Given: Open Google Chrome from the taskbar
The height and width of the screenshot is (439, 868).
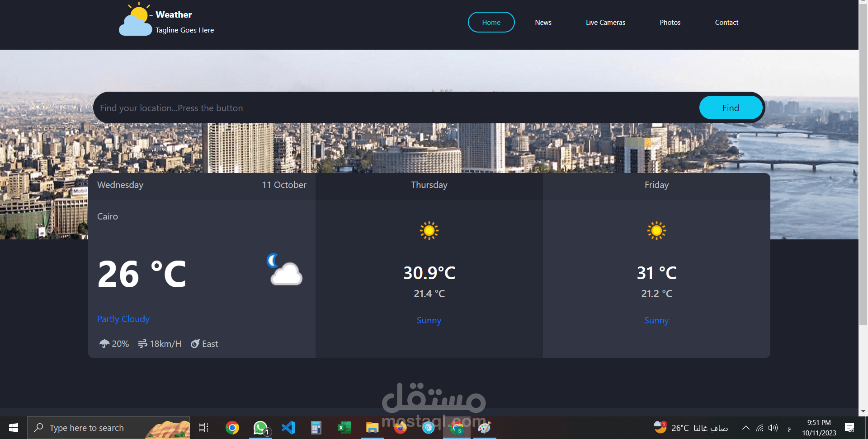Looking at the screenshot, I should pos(232,428).
